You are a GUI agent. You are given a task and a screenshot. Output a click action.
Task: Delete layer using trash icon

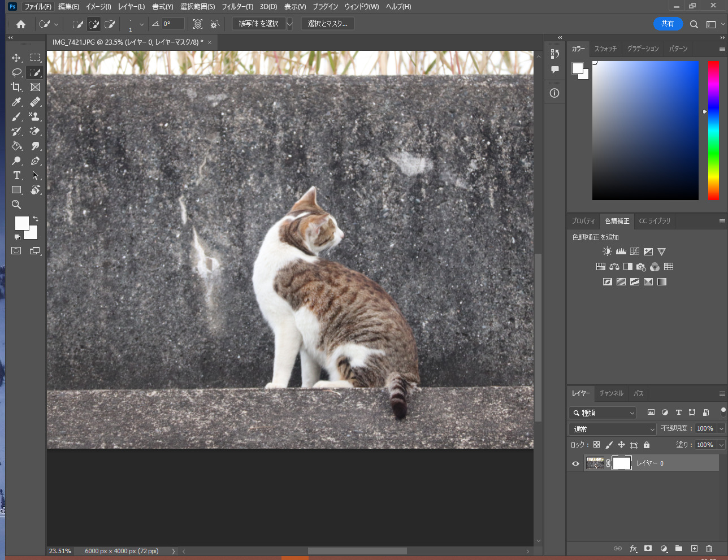[x=709, y=548]
